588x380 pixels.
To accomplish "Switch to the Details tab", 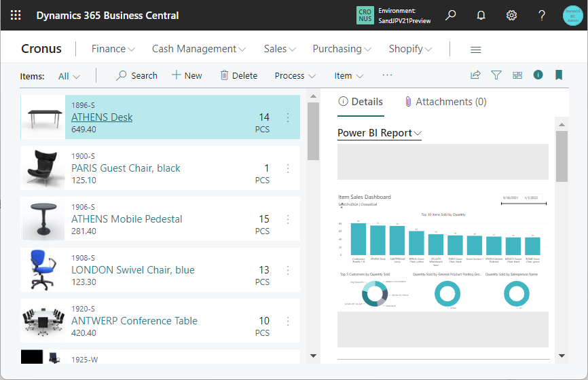I will coord(361,102).
